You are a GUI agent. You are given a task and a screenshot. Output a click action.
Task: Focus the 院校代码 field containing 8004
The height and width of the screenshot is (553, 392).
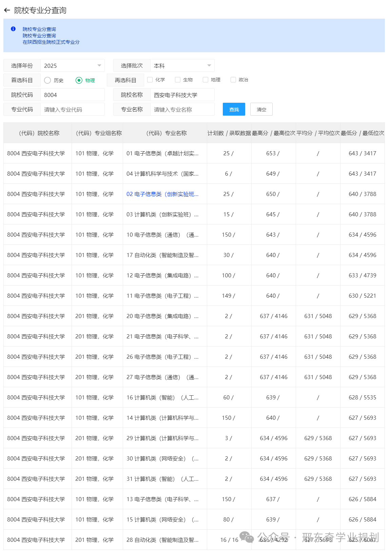click(72, 95)
